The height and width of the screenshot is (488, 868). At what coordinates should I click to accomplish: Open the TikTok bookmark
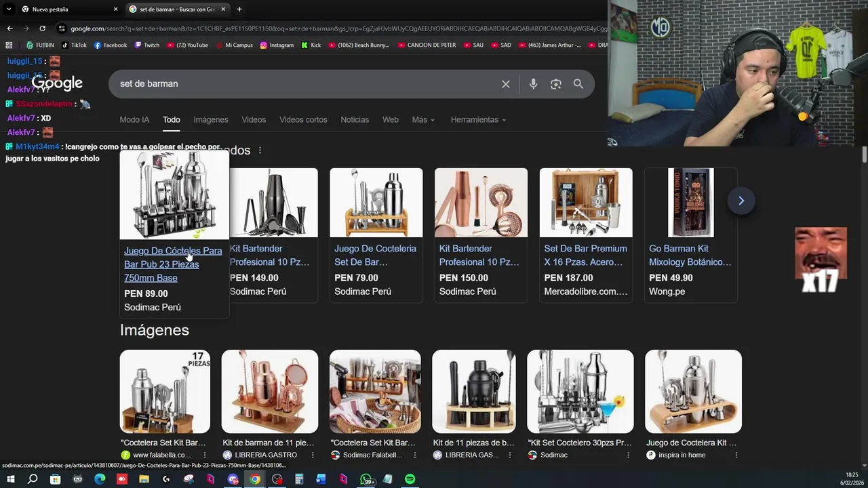coord(74,45)
